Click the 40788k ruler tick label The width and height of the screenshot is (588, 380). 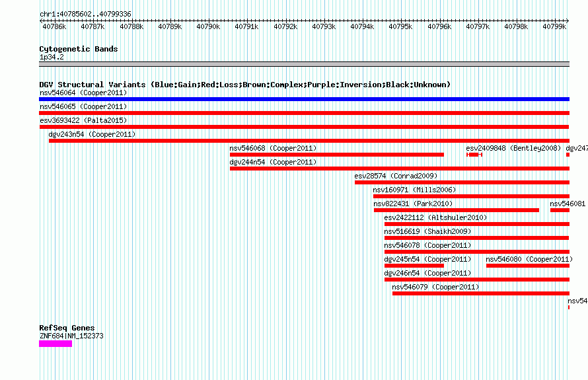pos(131,26)
